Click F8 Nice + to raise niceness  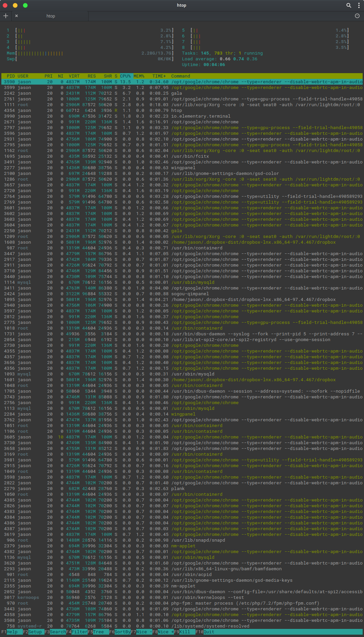(163, 632)
